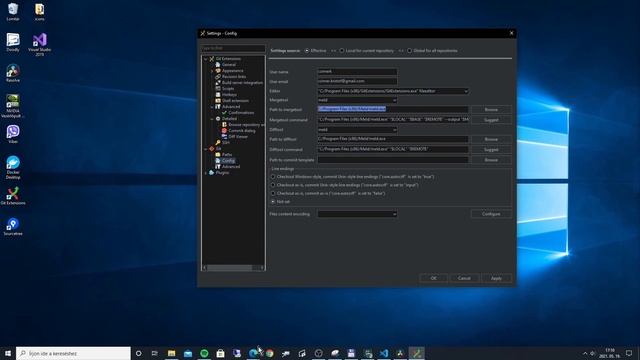Open the Mergetool dropdown
This screenshot has height=360, width=640.
click(x=394, y=100)
